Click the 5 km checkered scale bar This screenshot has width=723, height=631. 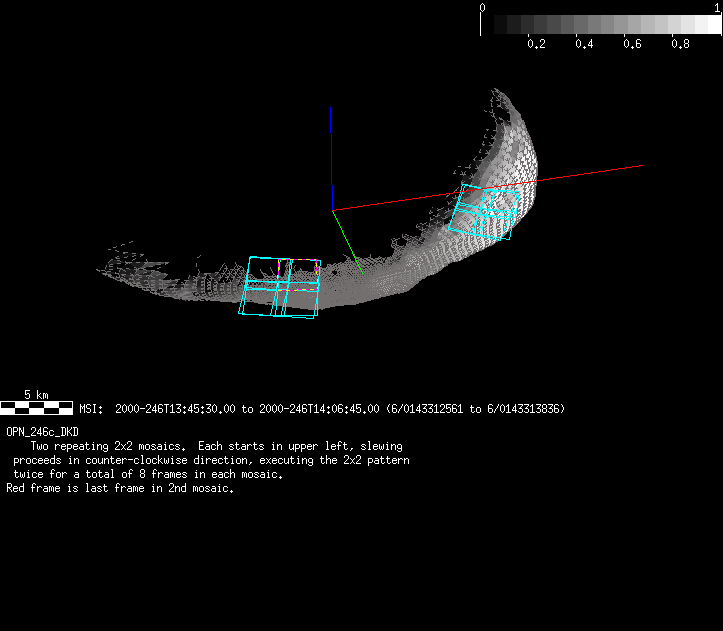[x=37, y=408]
